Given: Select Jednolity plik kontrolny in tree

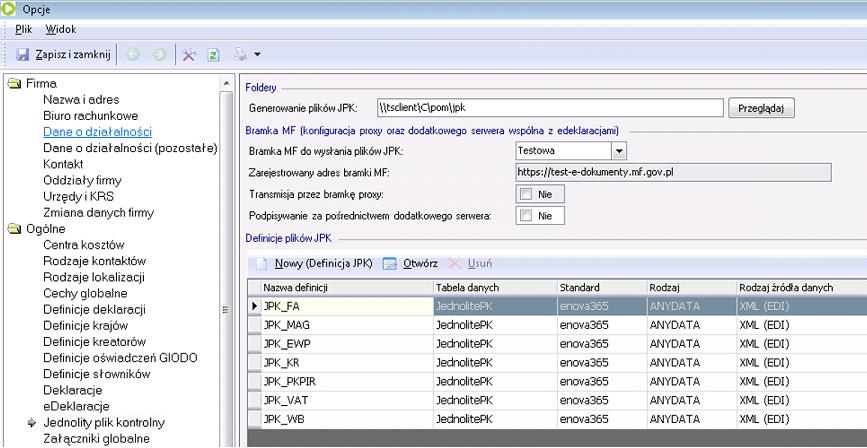Looking at the screenshot, I should pos(104,423).
